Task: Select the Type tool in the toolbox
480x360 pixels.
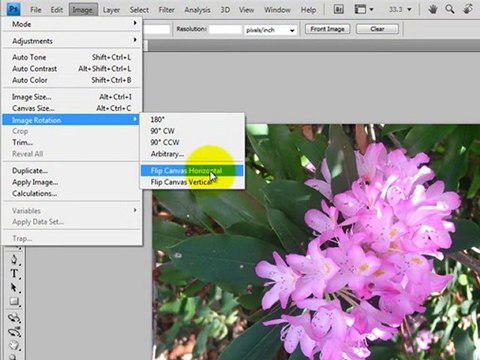Action: (x=14, y=274)
